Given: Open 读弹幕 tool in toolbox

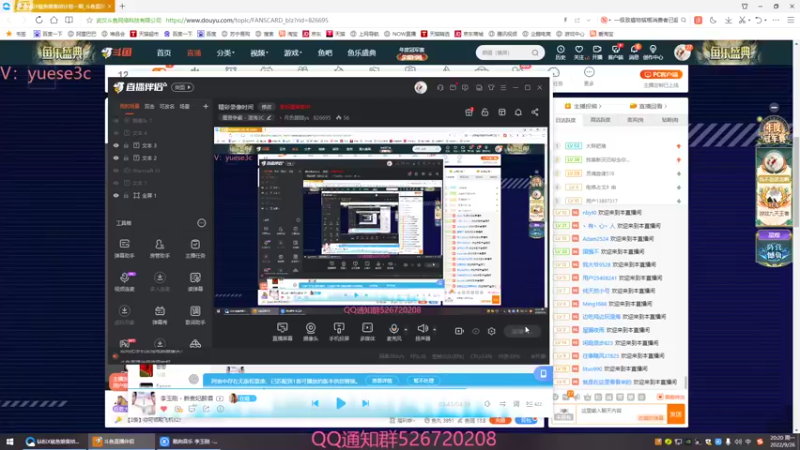Looking at the screenshot, I should pos(195,281).
